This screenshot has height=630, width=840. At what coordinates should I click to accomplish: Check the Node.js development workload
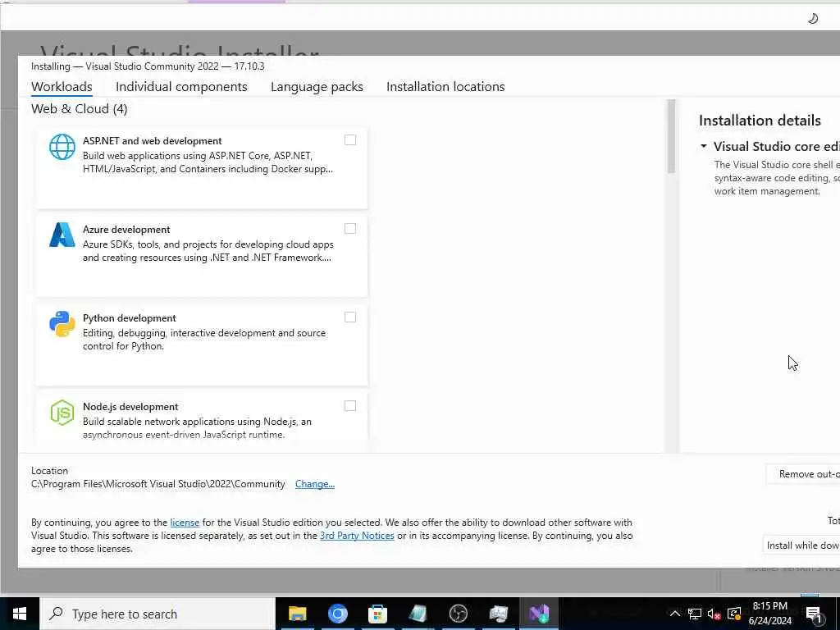click(x=349, y=406)
